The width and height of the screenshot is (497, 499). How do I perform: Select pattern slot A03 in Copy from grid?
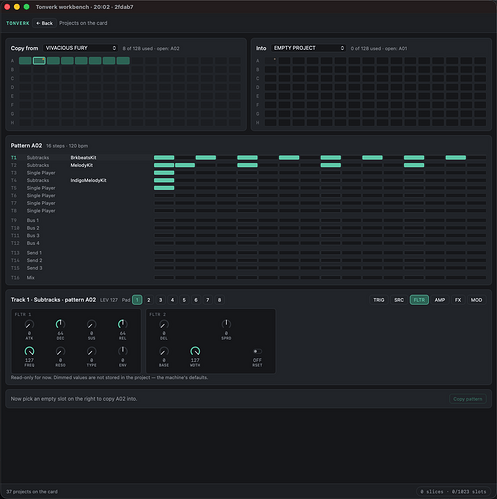point(53,61)
